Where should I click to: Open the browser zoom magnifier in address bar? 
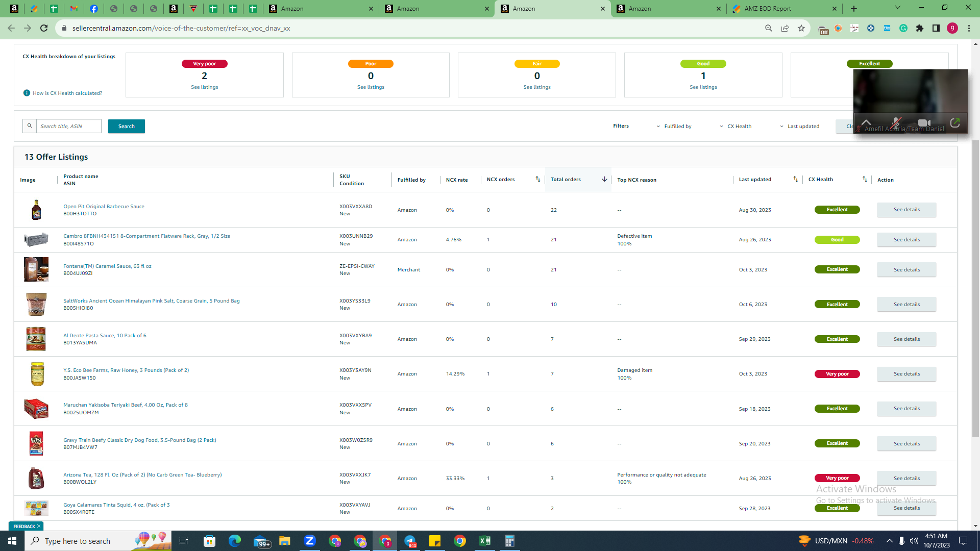click(768, 28)
